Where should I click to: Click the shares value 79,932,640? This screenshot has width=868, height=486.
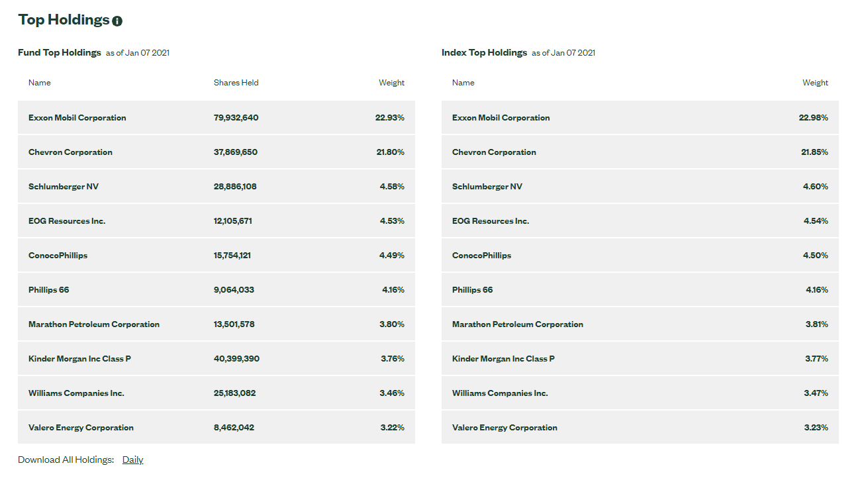pos(236,118)
